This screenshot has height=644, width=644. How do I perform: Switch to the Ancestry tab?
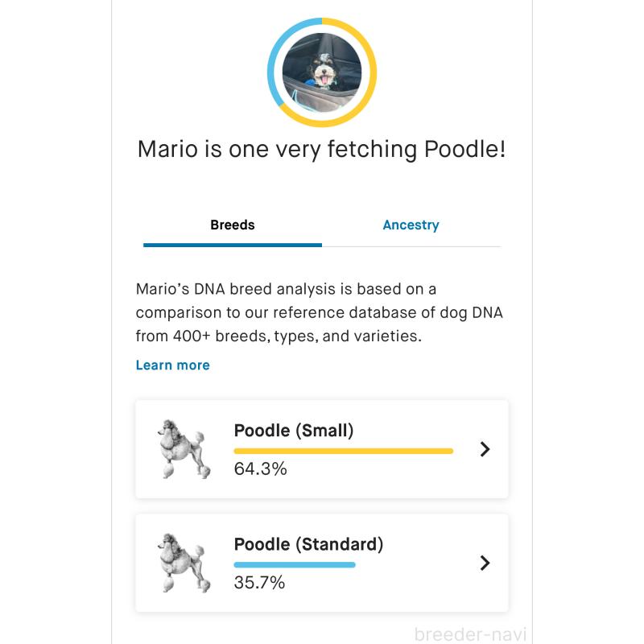click(x=411, y=225)
